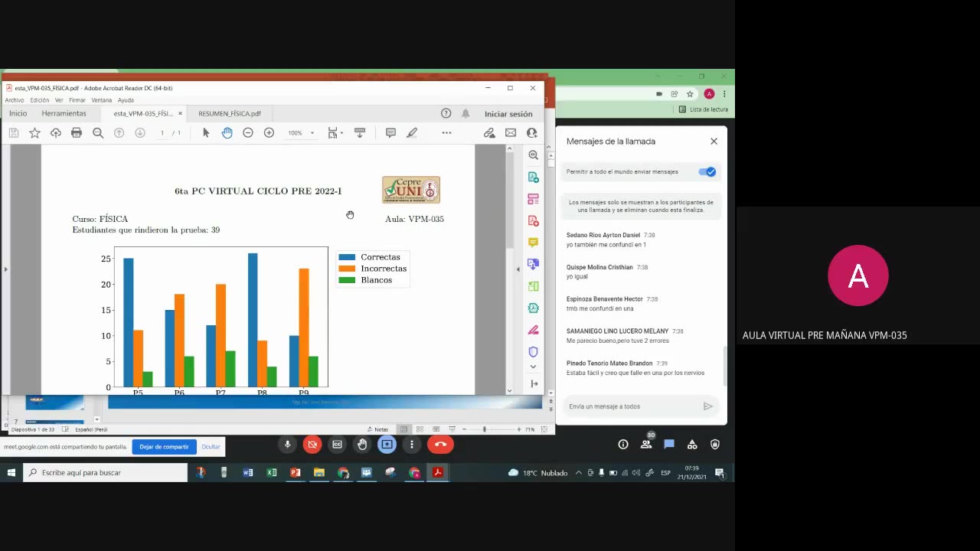The height and width of the screenshot is (551, 980).
Task: Upload the file to cloud in Acrobat
Action: pyautogui.click(x=56, y=132)
